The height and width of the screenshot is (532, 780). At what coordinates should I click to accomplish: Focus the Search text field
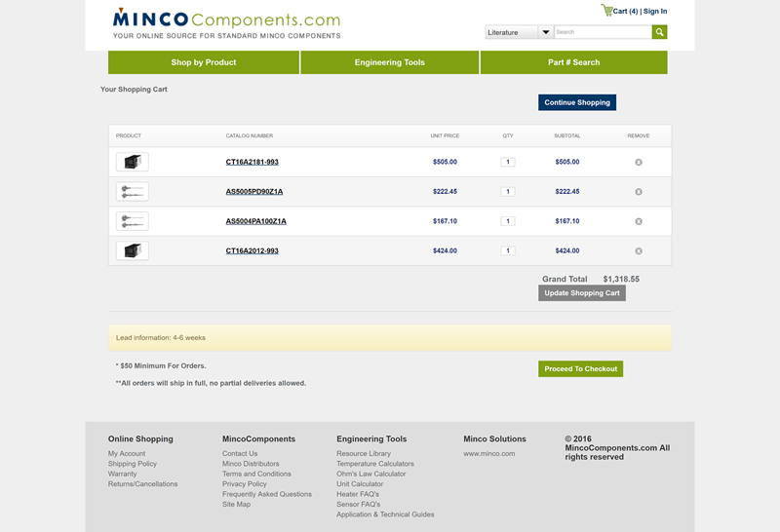[603, 32]
